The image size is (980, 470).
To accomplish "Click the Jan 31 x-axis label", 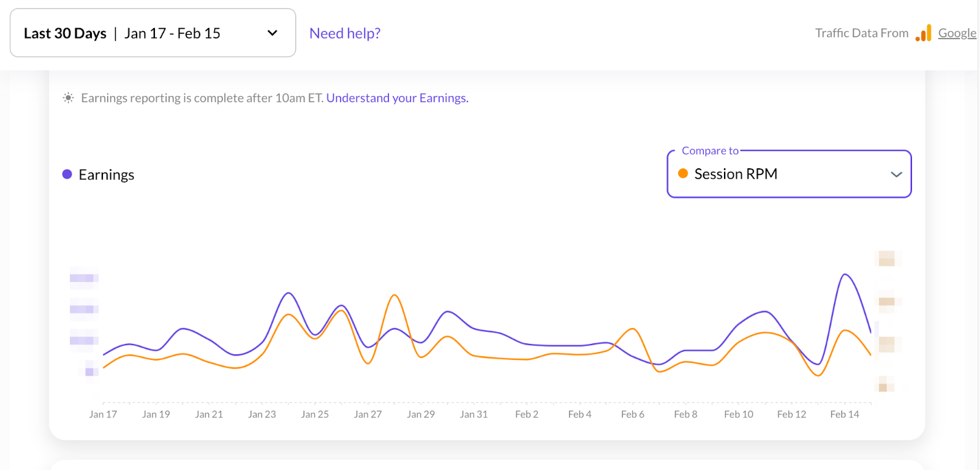I will click(473, 414).
